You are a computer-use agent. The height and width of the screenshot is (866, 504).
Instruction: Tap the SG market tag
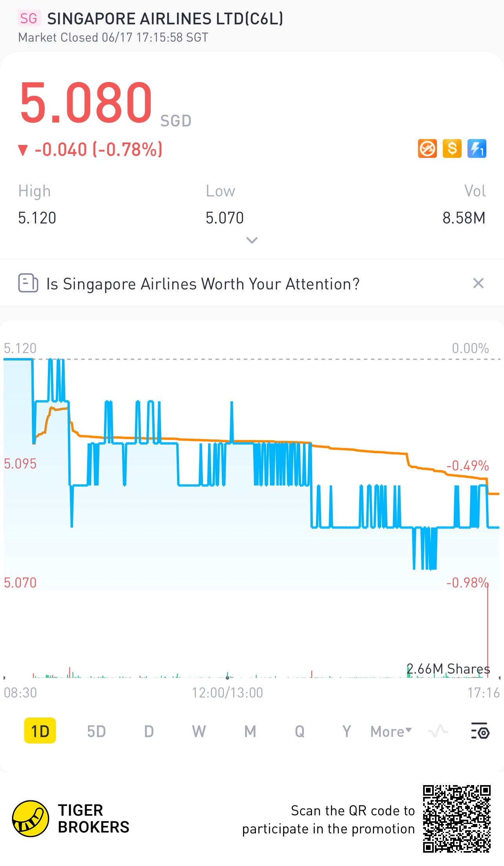tap(29, 18)
